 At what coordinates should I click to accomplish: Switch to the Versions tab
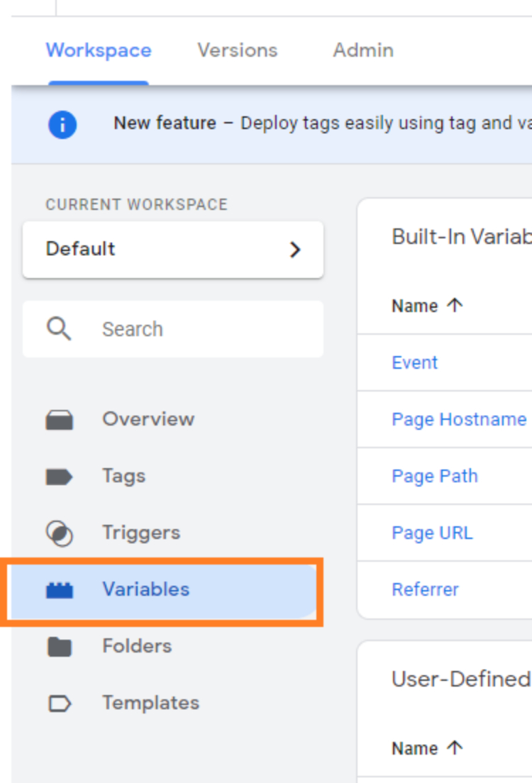coord(238,50)
